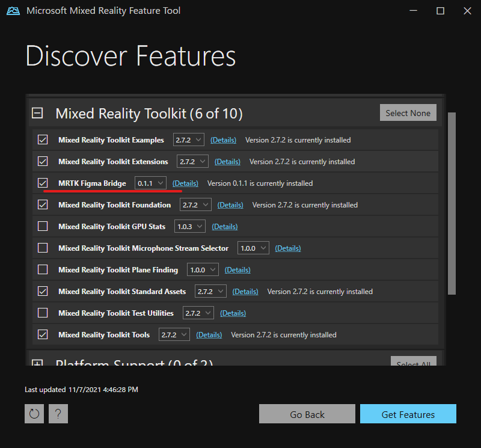Click the refresh icon button
This screenshot has width=481, height=448.
pos(34,414)
